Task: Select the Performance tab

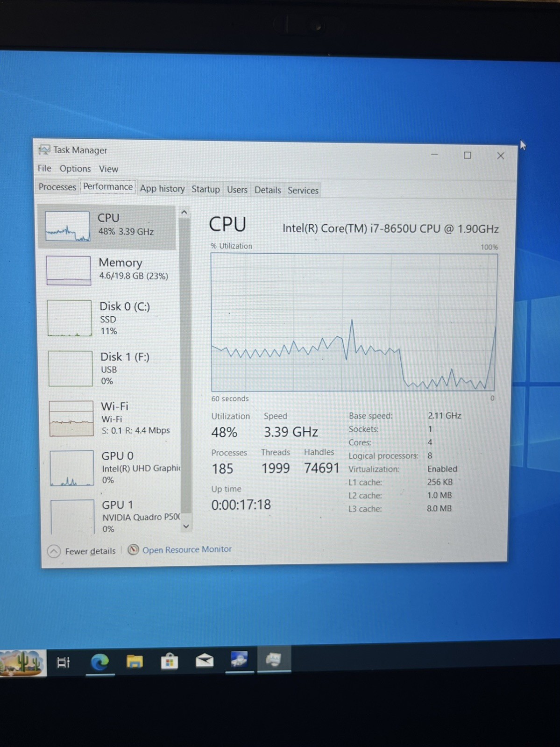Action: [108, 187]
